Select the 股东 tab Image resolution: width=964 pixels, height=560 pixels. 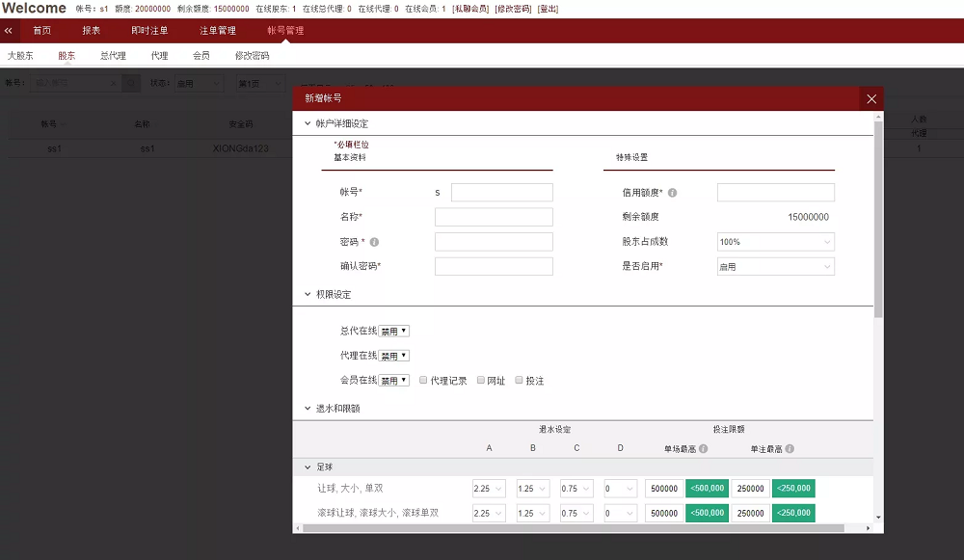click(66, 55)
